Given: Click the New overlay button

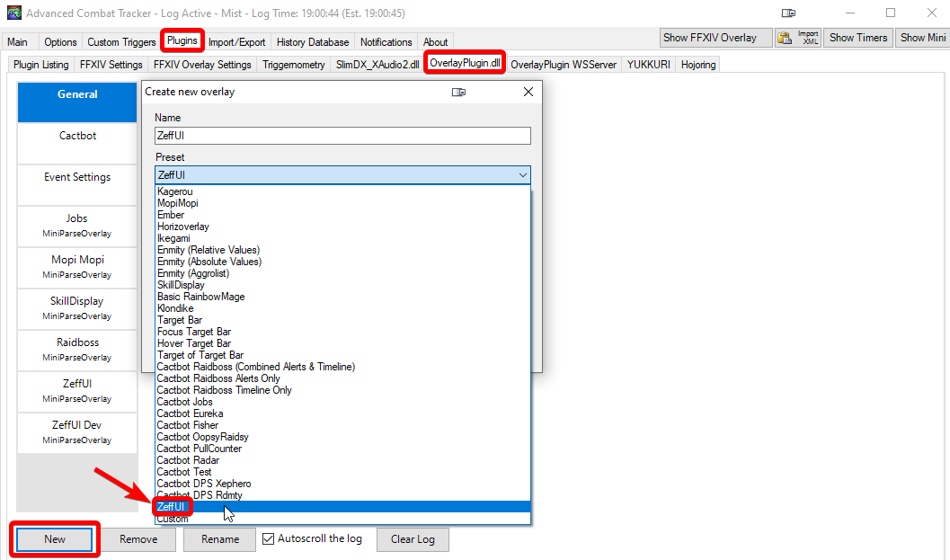Looking at the screenshot, I should (x=55, y=538).
